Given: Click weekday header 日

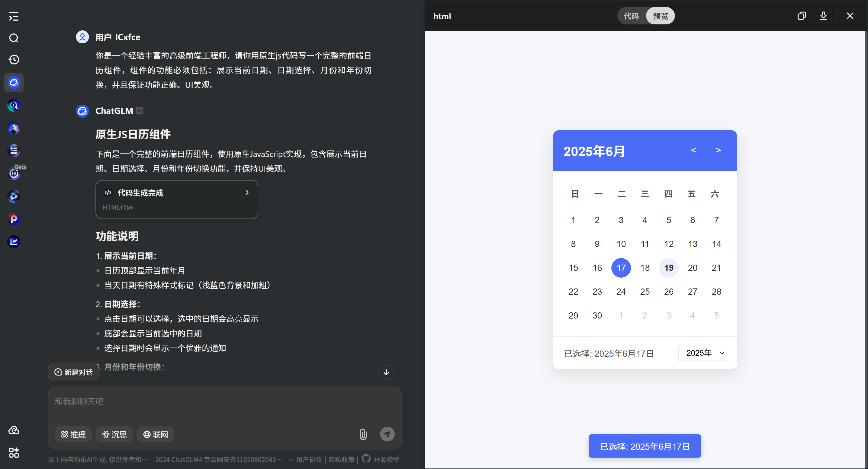Looking at the screenshot, I should tap(575, 194).
